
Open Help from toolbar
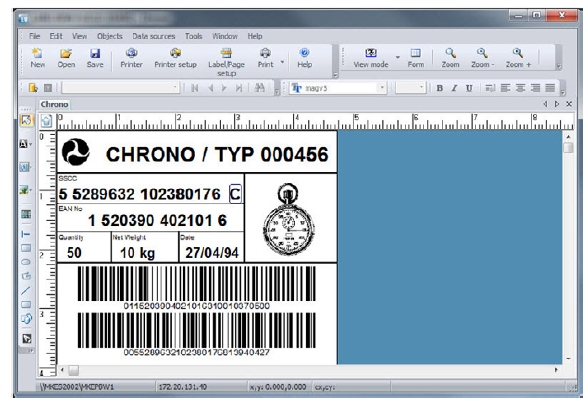[x=304, y=57]
